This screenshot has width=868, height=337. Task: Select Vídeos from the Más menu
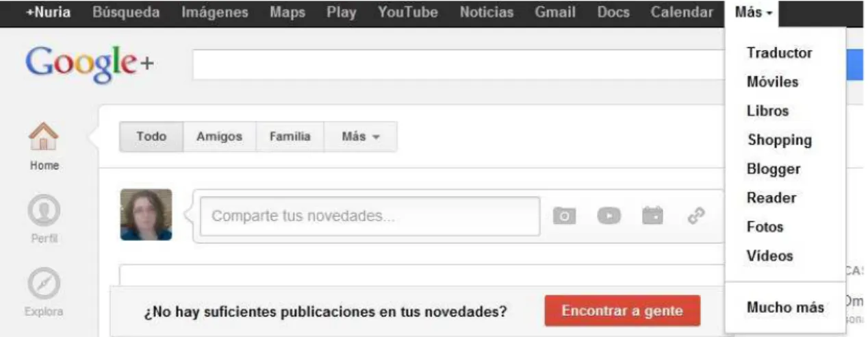(x=769, y=255)
